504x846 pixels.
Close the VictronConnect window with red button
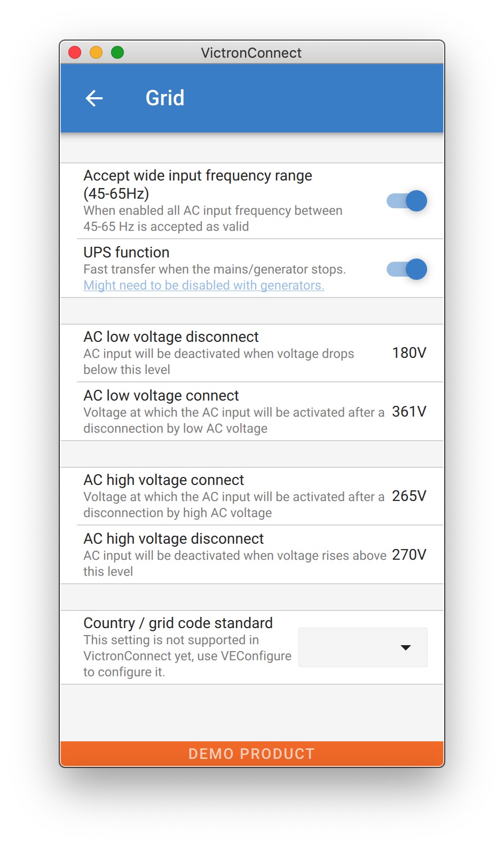tap(75, 52)
